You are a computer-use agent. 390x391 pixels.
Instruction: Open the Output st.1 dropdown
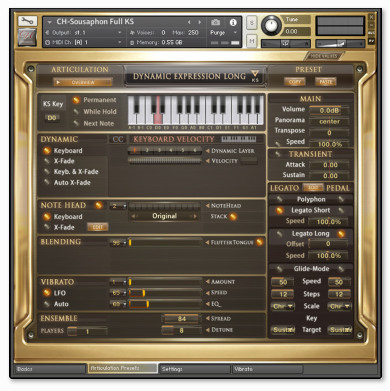[x=84, y=33]
